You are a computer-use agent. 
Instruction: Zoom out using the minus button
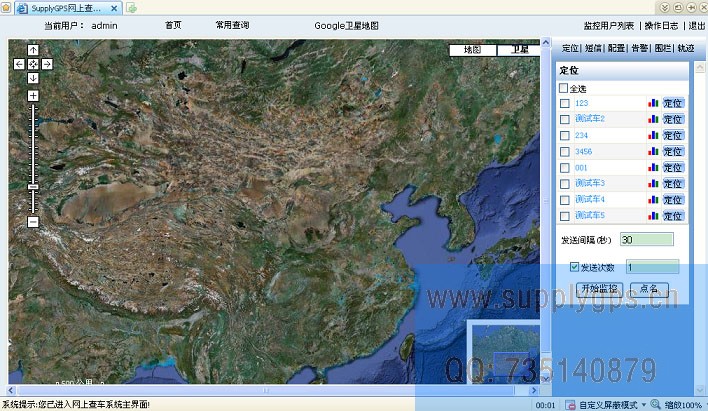point(33,222)
